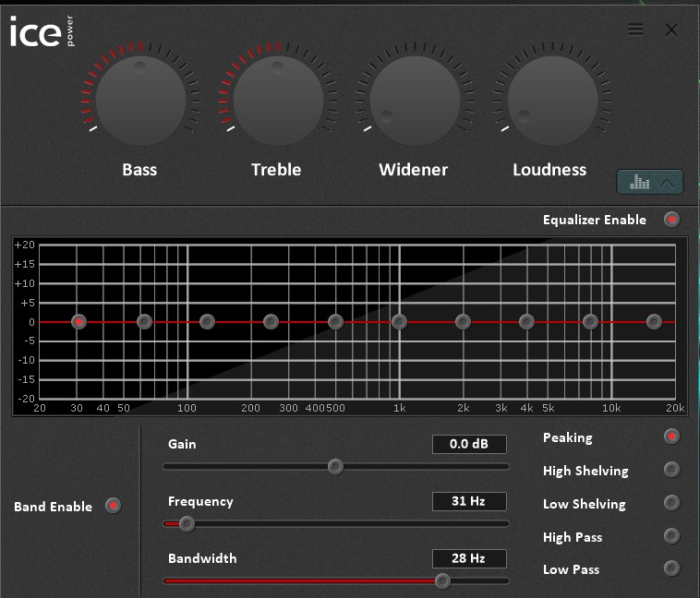Click the Bandwidth label
Viewport: 700px width, 598px height.
coord(202,558)
